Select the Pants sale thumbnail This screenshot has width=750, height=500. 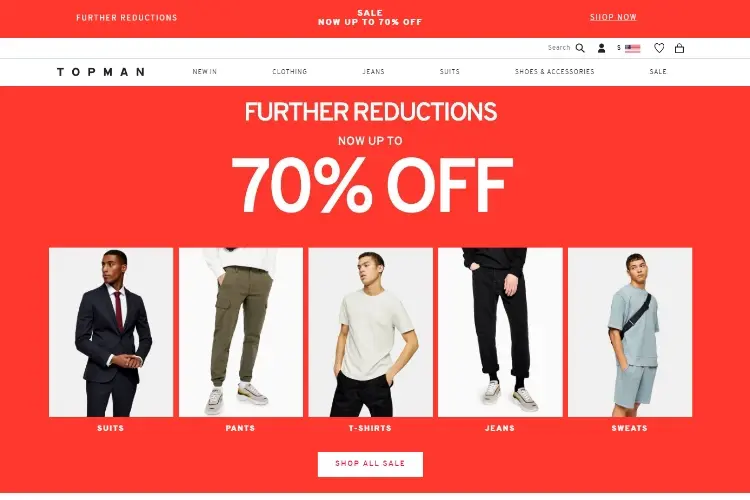[x=241, y=332]
